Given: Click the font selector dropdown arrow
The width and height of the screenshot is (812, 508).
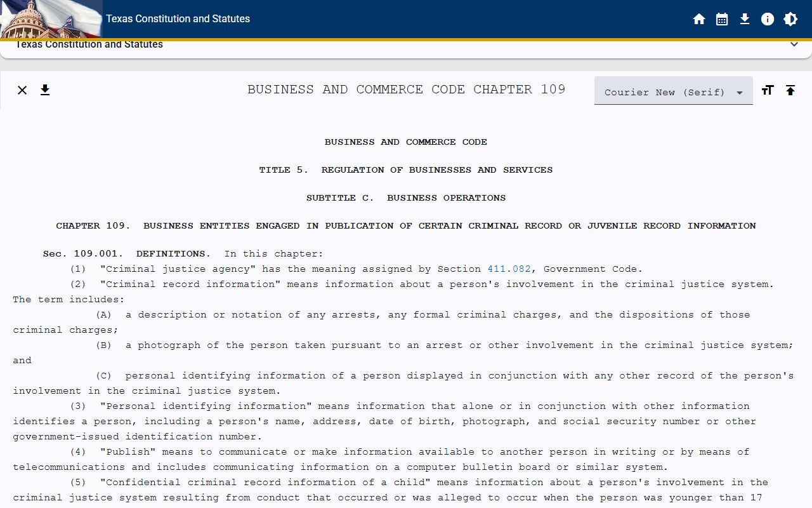Looking at the screenshot, I should (740, 93).
